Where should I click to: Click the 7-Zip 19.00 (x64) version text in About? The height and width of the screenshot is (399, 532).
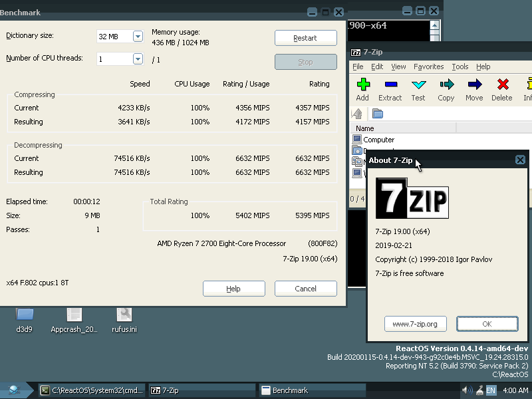click(402, 231)
